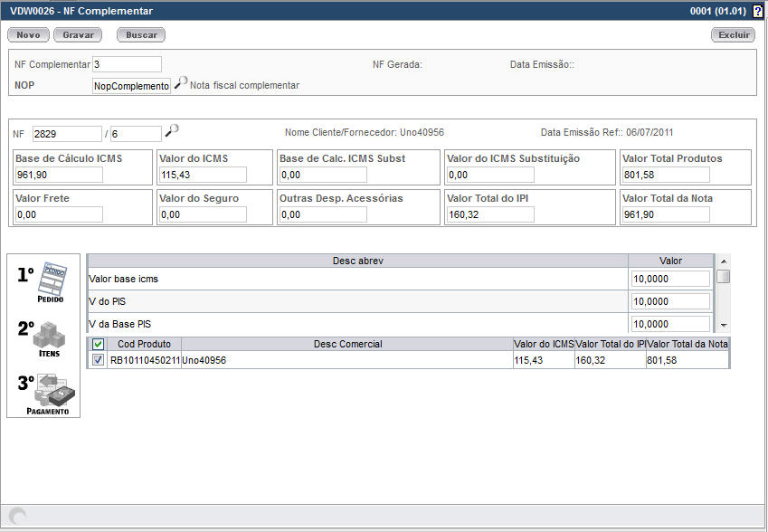This screenshot has width=768, height=532.
Task: Open the 1º Pedido step icon
Action: coord(43,282)
